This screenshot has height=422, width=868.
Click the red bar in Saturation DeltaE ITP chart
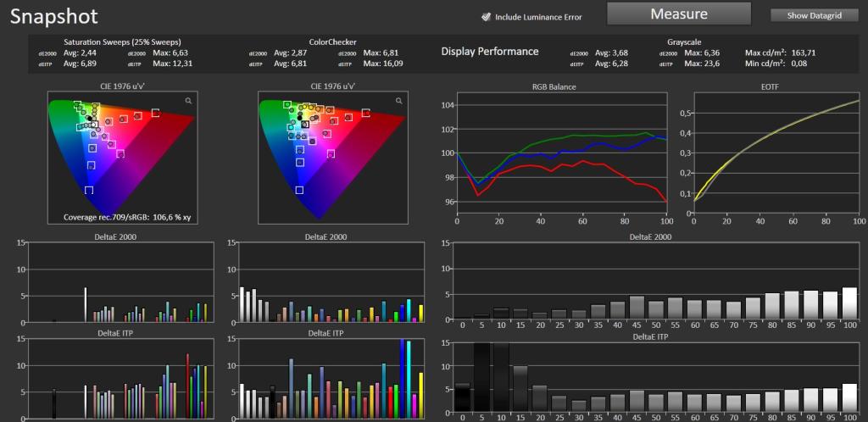click(x=187, y=386)
